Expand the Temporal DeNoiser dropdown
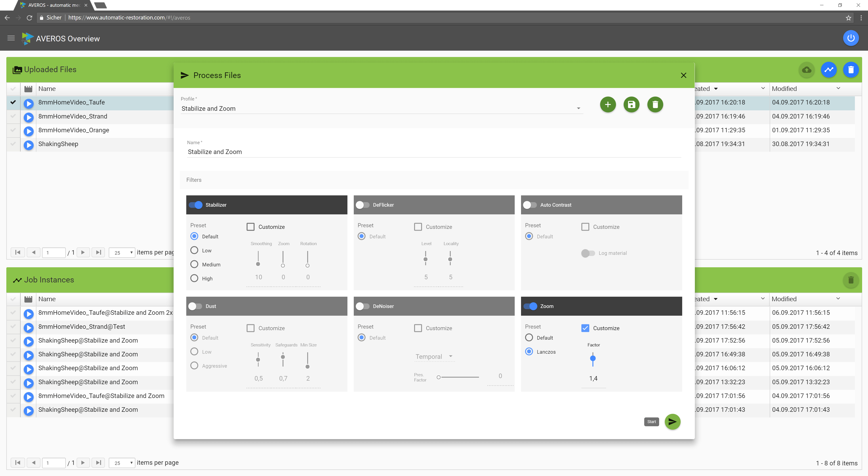868x476 pixels. coord(434,356)
